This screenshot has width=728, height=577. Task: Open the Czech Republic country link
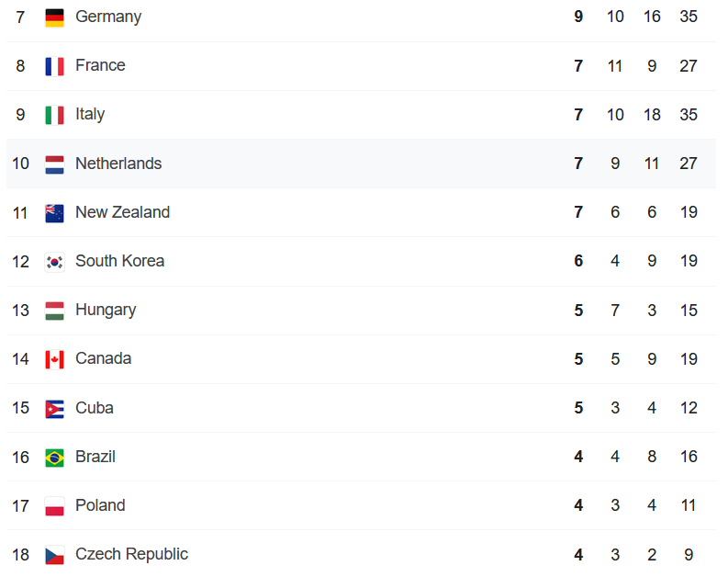click(131, 554)
